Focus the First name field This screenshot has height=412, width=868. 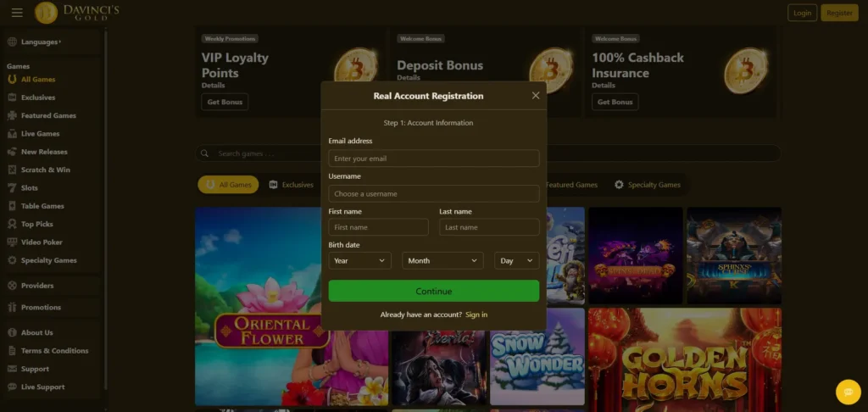(378, 227)
